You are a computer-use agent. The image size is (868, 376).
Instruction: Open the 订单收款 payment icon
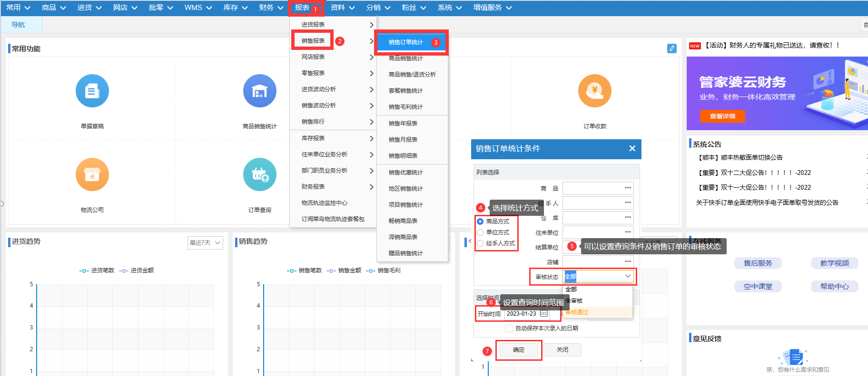click(594, 91)
